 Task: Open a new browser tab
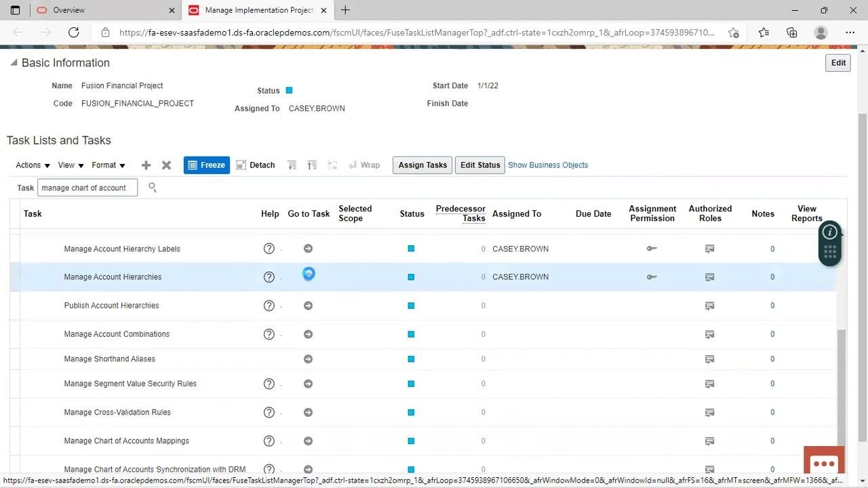click(x=345, y=10)
